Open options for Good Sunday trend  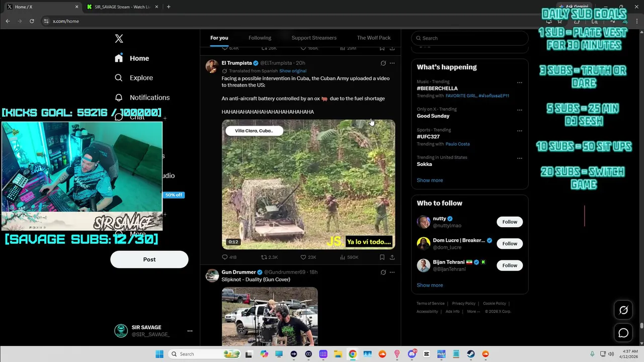tap(519, 110)
